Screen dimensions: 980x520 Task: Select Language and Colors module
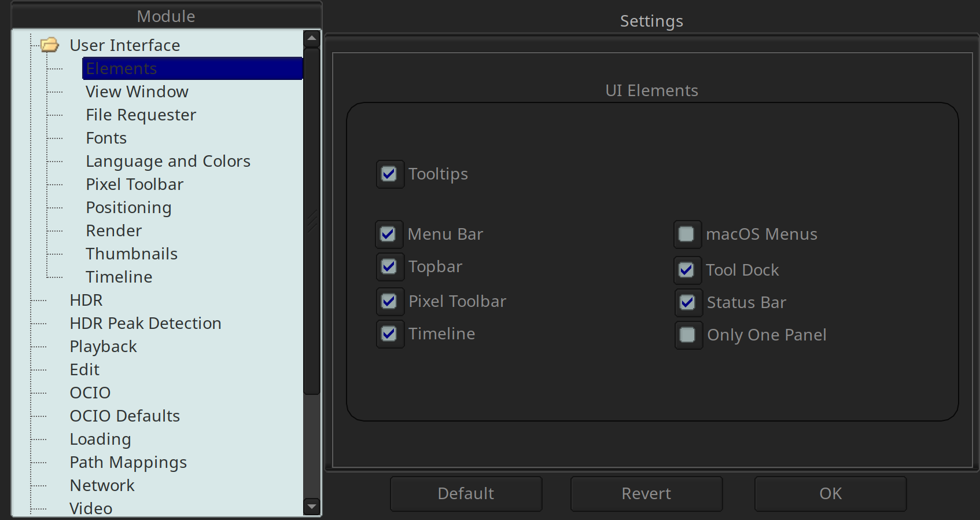pos(168,161)
